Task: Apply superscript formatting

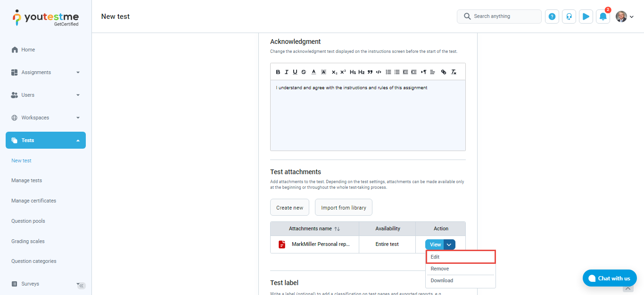Action: coord(343,72)
